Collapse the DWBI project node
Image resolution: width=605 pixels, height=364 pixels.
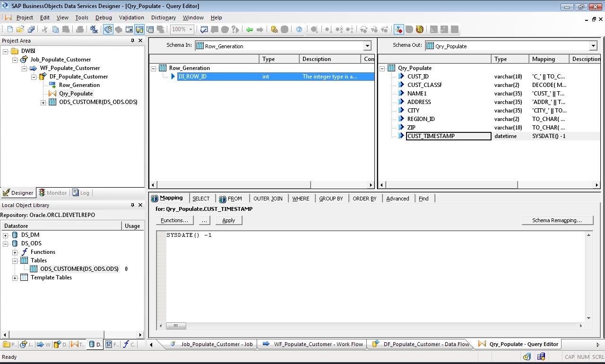[x=5, y=51]
